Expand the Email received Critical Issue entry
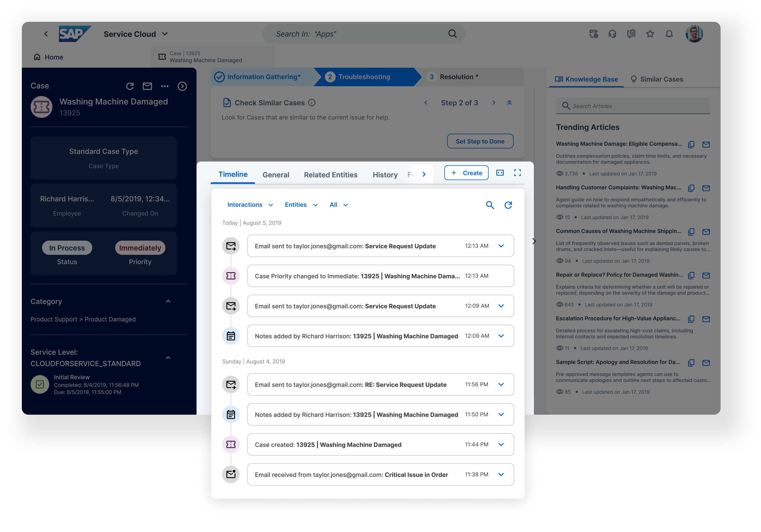This screenshot has width=761, height=532. pyautogui.click(x=501, y=474)
